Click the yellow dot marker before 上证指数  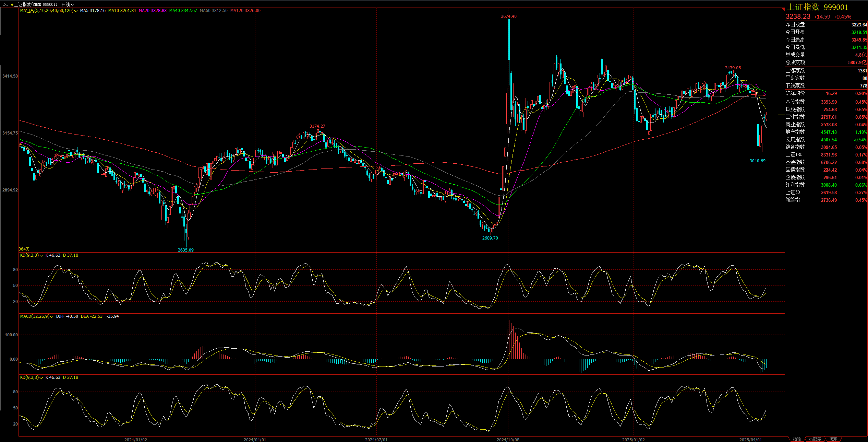click(12, 4)
